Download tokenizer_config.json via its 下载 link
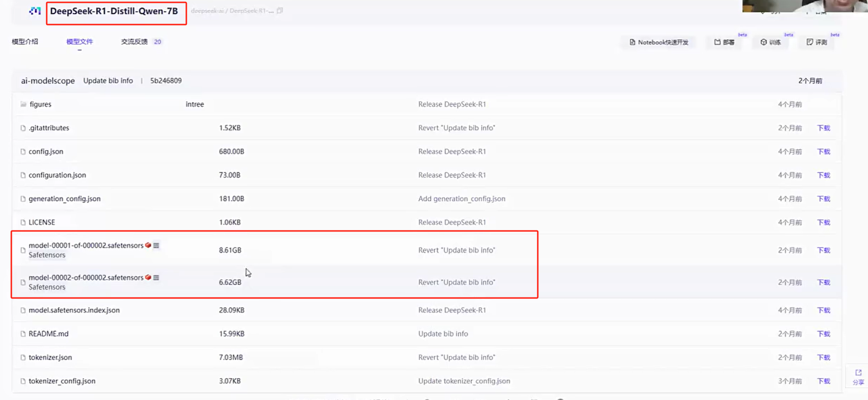 tap(824, 381)
